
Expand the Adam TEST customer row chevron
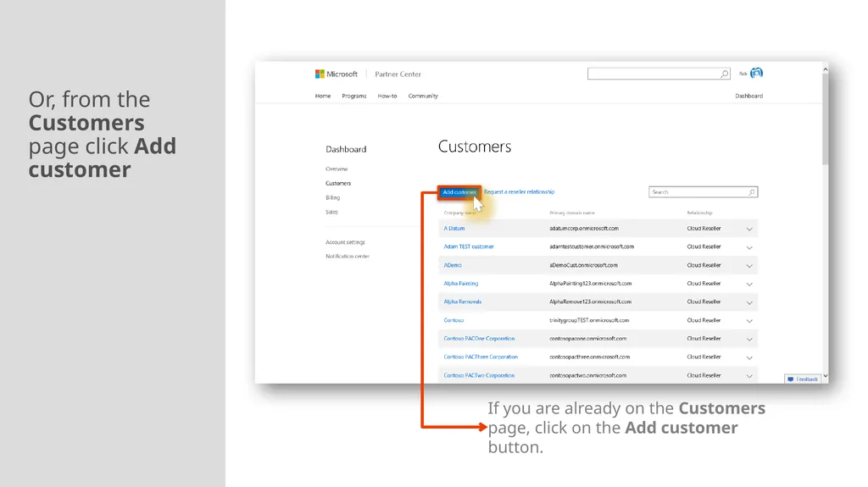tap(749, 247)
